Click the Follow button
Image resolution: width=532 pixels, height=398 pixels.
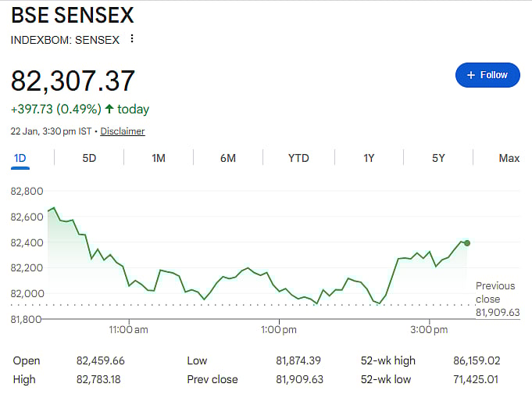487,75
